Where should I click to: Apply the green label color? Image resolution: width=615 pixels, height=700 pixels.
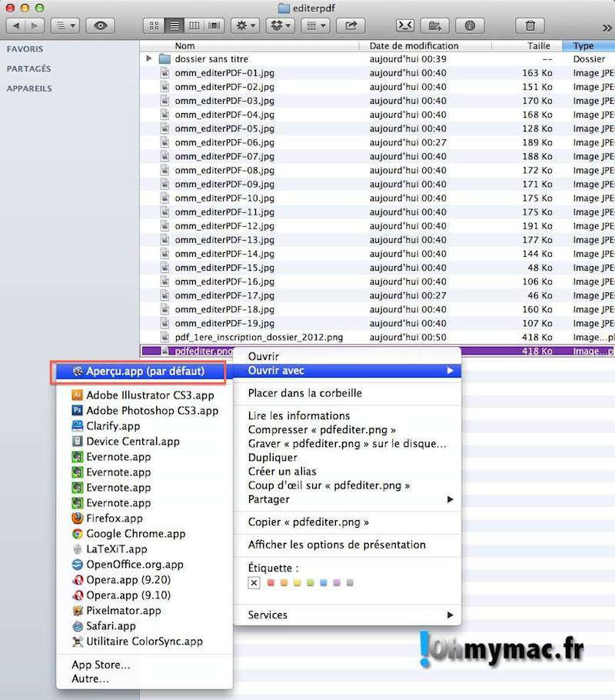[310, 582]
